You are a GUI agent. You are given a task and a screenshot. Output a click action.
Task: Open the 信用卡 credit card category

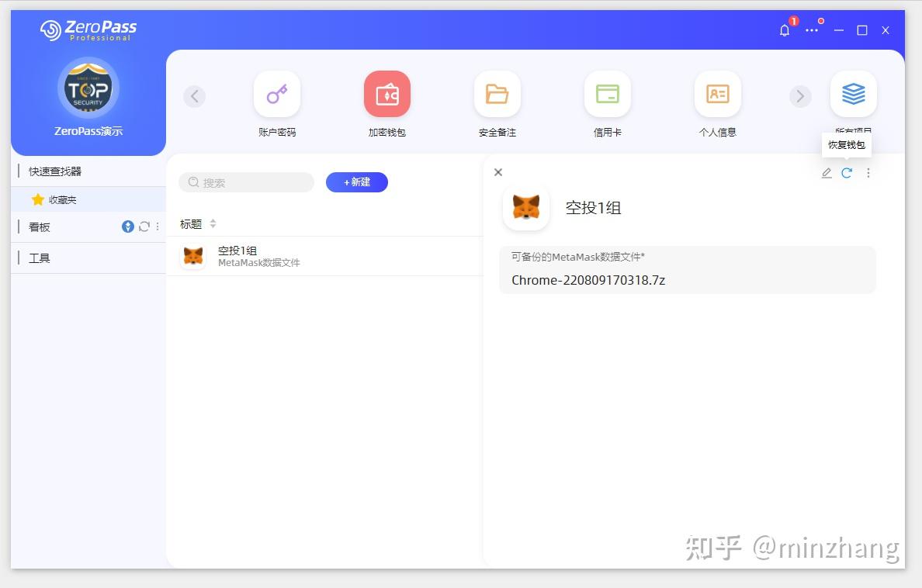(607, 93)
